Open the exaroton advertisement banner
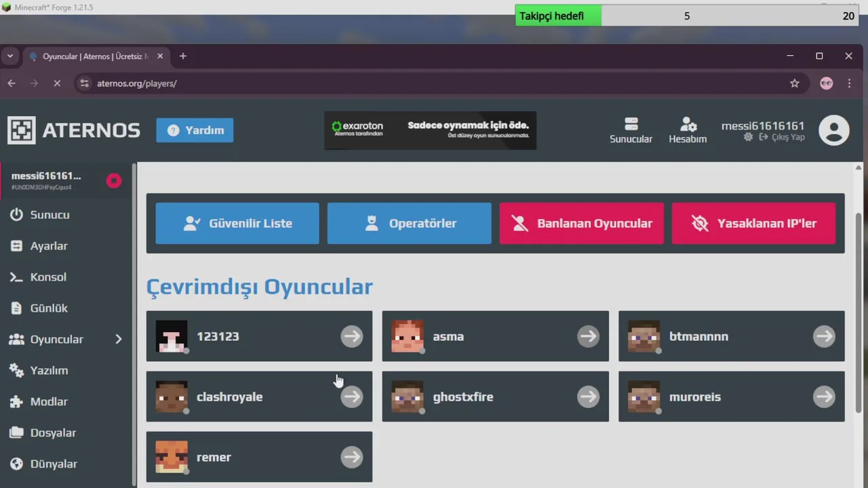 430,130
